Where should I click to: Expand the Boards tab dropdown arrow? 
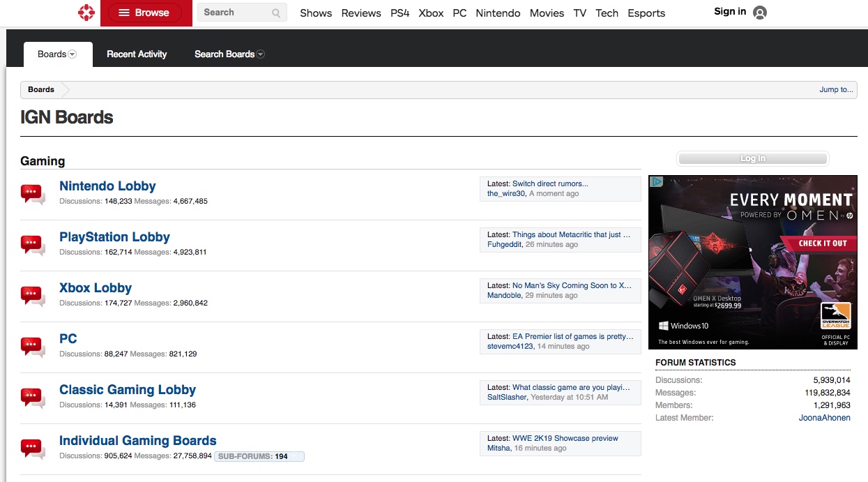click(72, 54)
